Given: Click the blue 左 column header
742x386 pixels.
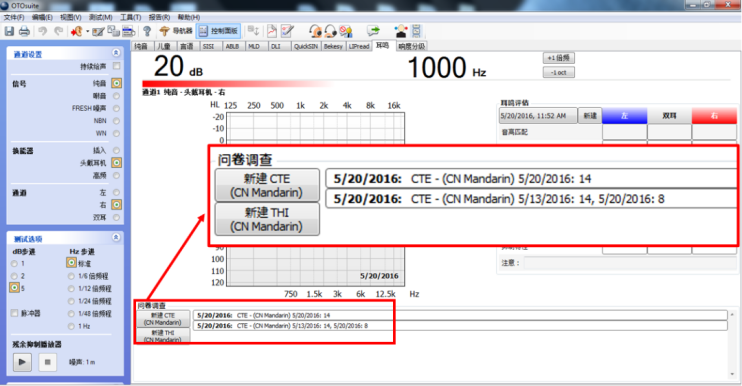Looking at the screenshot, I should (625, 116).
